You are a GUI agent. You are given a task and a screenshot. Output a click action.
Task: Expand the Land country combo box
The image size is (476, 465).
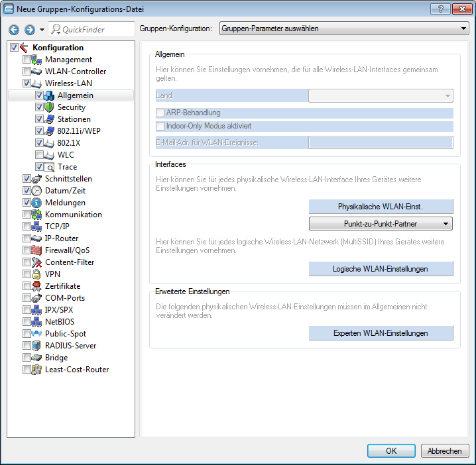[381, 95]
